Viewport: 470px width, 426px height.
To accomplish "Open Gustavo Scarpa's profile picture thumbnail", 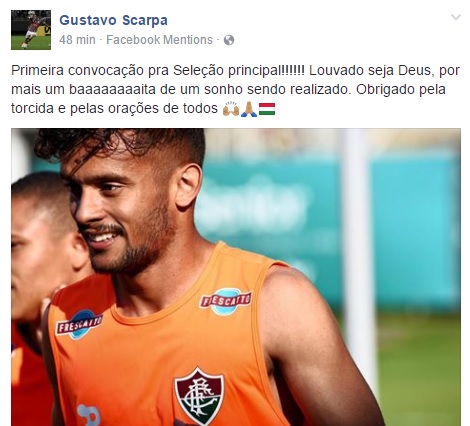I will [x=31, y=30].
